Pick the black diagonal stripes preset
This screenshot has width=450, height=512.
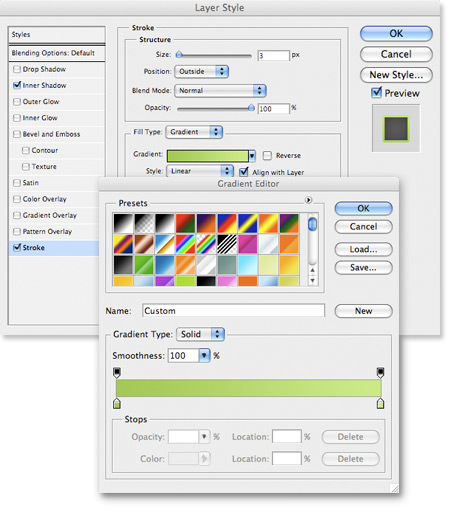pyautogui.click(x=227, y=244)
